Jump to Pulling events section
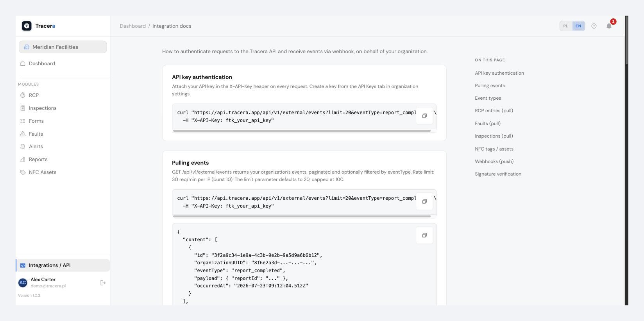This screenshot has height=321, width=644. pyautogui.click(x=490, y=86)
